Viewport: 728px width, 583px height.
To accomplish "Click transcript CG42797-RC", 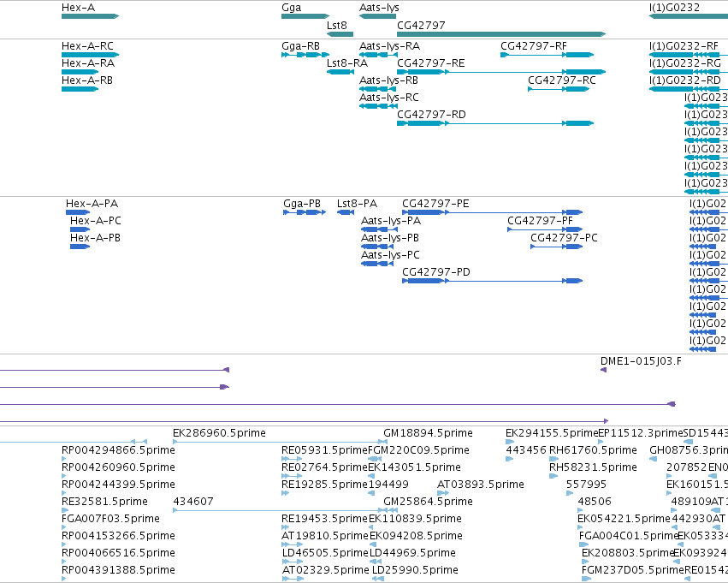I will [x=559, y=89].
